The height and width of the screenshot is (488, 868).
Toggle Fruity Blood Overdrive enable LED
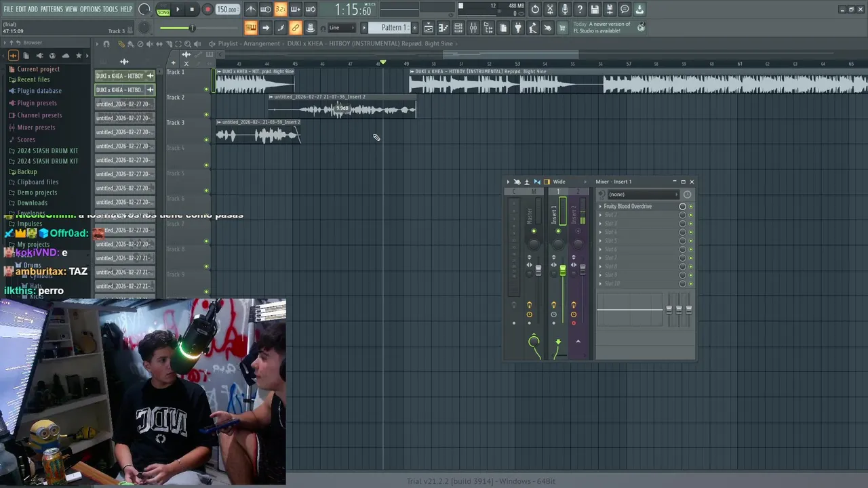[x=690, y=207]
